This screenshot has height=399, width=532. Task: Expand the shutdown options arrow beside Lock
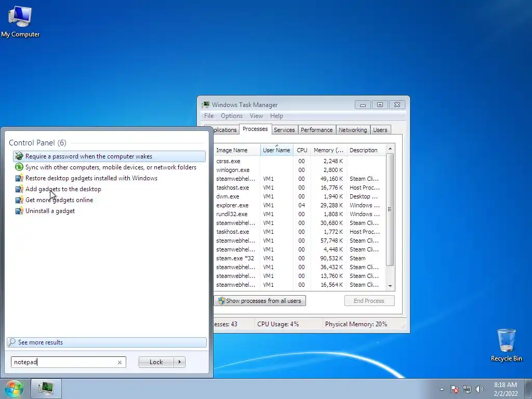tap(179, 362)
